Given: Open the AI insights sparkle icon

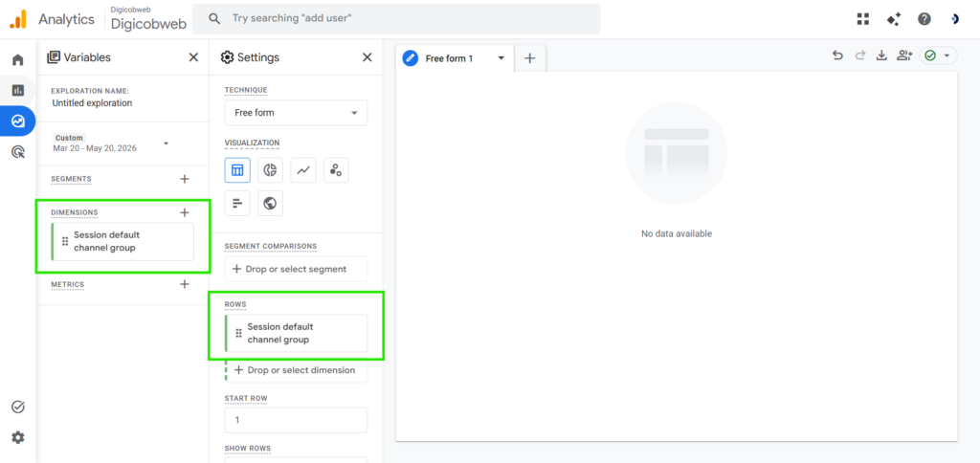Looking at the screenshot, I should (x=894, y=19).
